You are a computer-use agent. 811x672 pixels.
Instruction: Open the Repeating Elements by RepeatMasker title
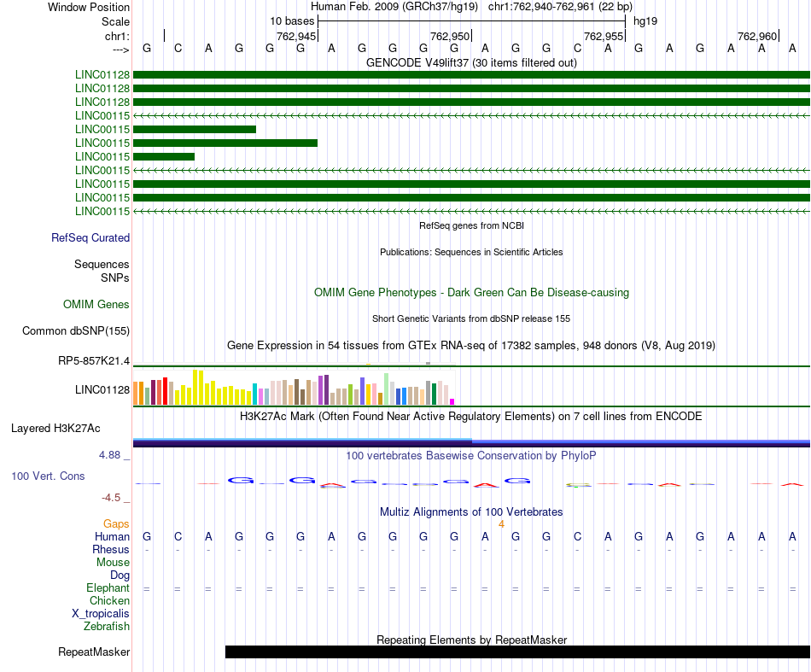pos(471,640)
